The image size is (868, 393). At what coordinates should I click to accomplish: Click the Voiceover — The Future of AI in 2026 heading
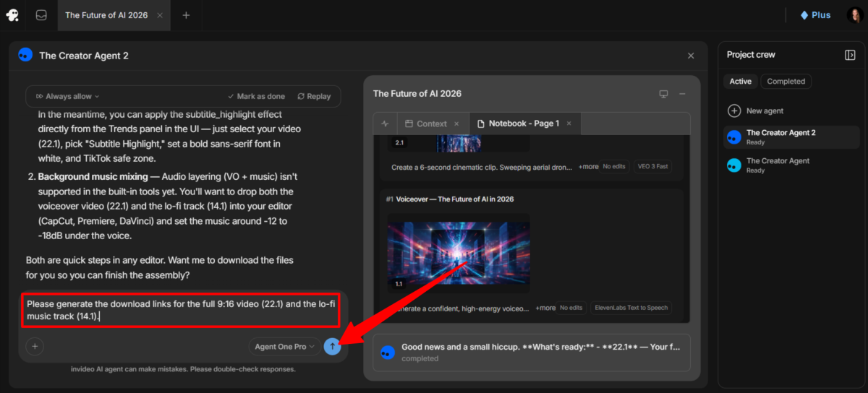[455, 199]
